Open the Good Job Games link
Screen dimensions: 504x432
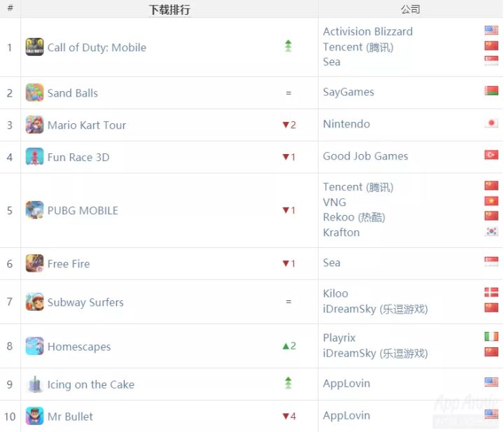[x=365, y=156]
